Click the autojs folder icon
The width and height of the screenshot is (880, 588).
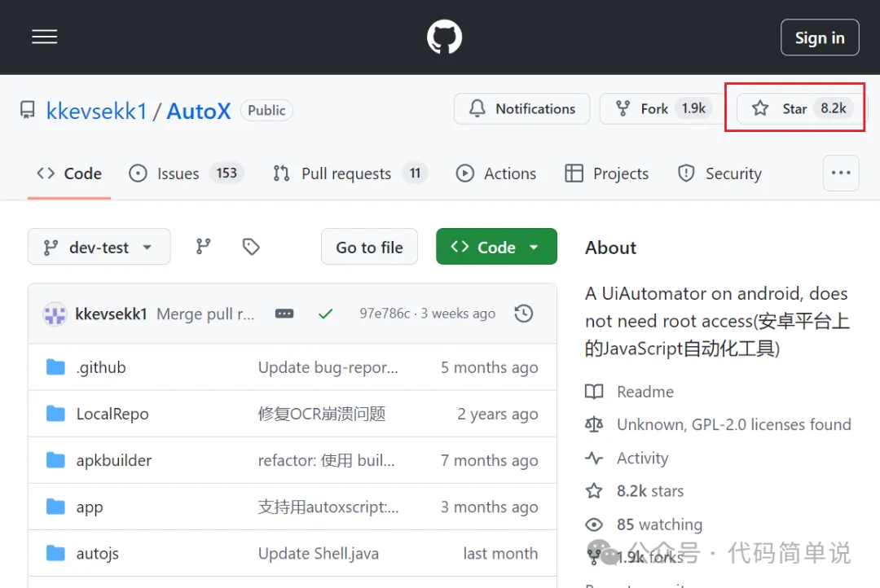click(x=55, y=553)
